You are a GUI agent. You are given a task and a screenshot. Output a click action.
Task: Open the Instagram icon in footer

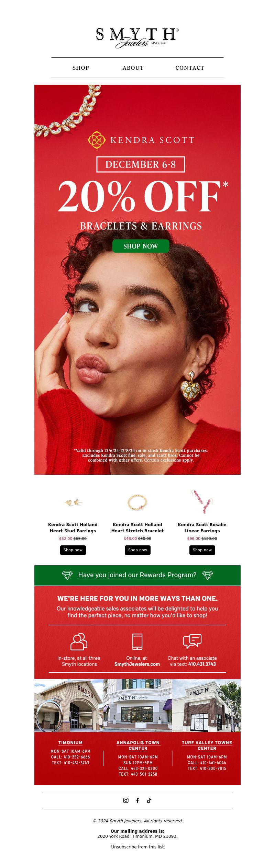[126, 800]
